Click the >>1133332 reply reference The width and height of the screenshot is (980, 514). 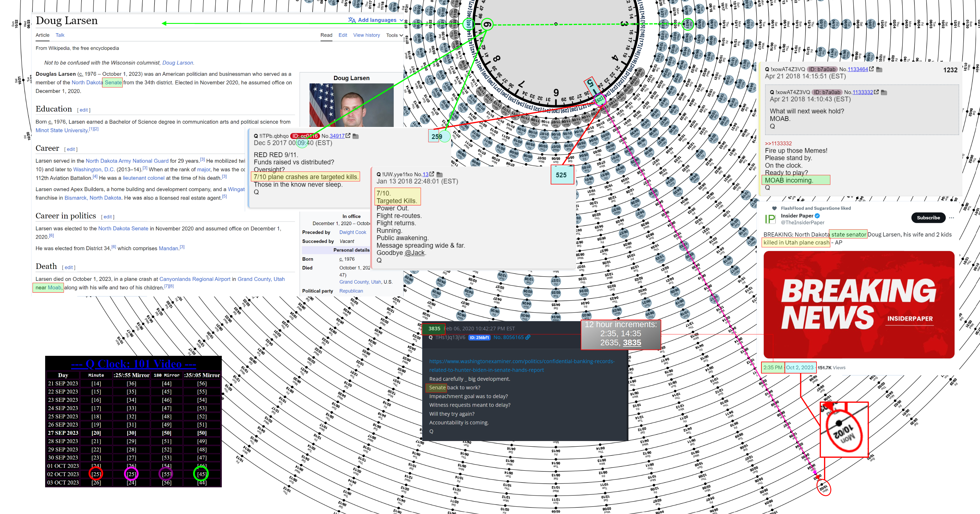click(778, 143)
